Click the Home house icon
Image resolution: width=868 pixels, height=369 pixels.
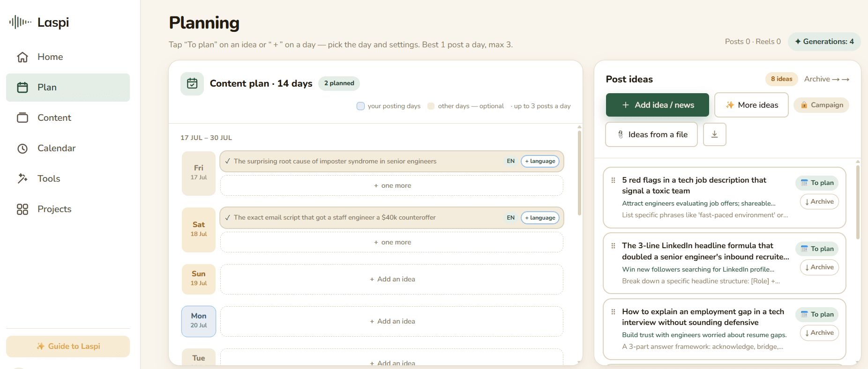click(22, 57)
